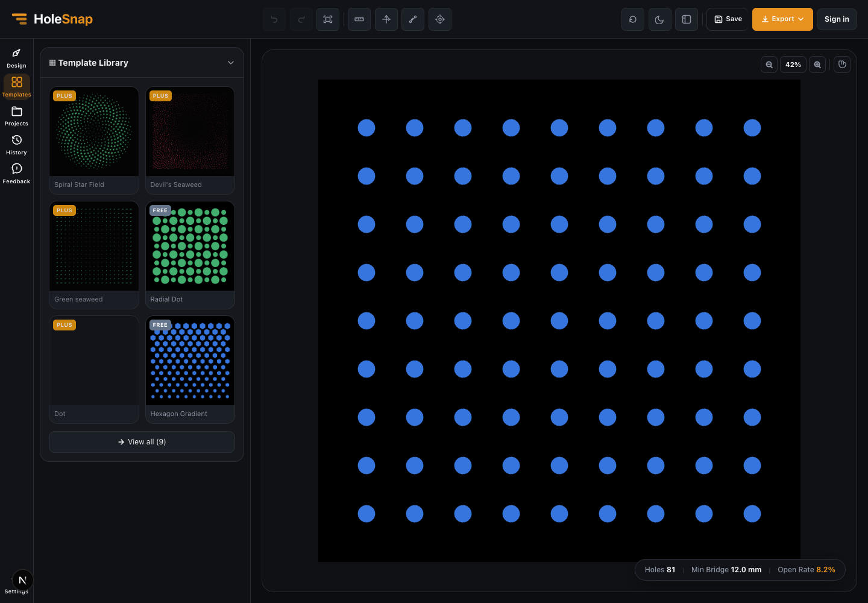Click the axis arrows toolbar icon

(x=386, y=19)
